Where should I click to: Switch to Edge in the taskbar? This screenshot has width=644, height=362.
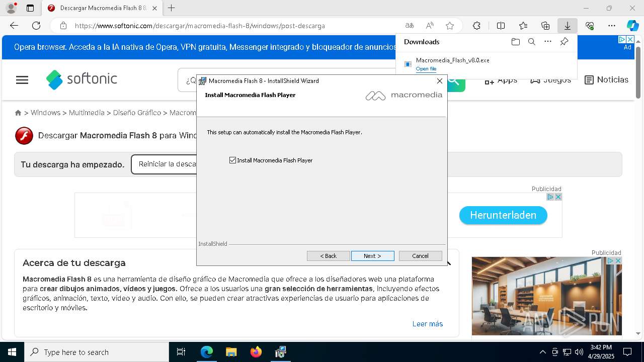coord(207,352)
